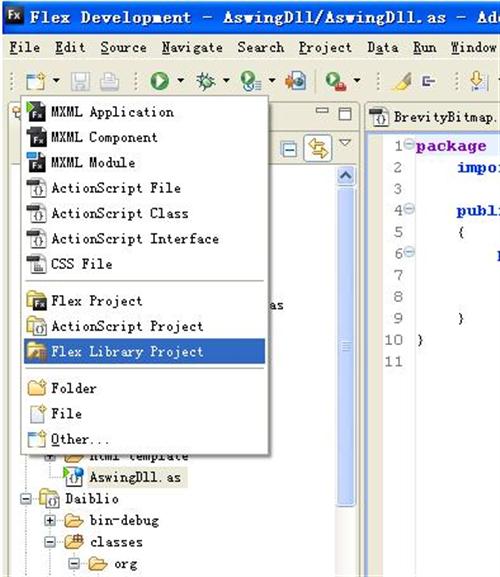This screenshot has height=577, width=500.
Task: Collapse the Daiblio project node
Action: point(26,499)
